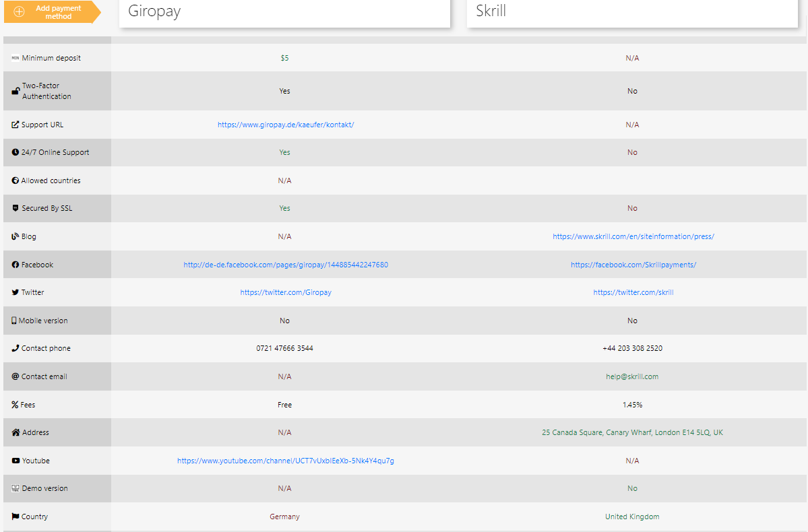This screenshot has width=808, height=532.
Task: Click Skrill phone number +44 203 308 2520
Action: coord(632,349)
